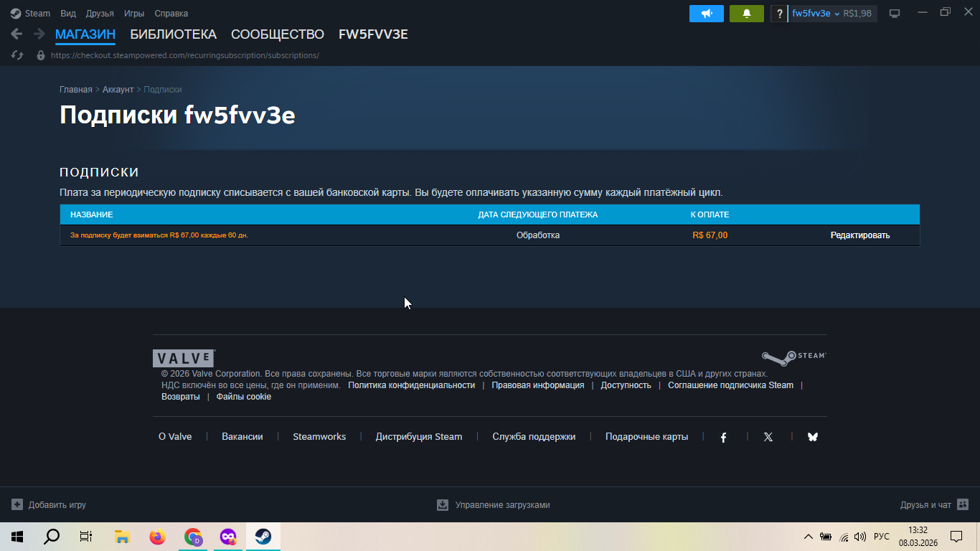Open Steam Bluesky butterfly icon

[x=812, y=437]
